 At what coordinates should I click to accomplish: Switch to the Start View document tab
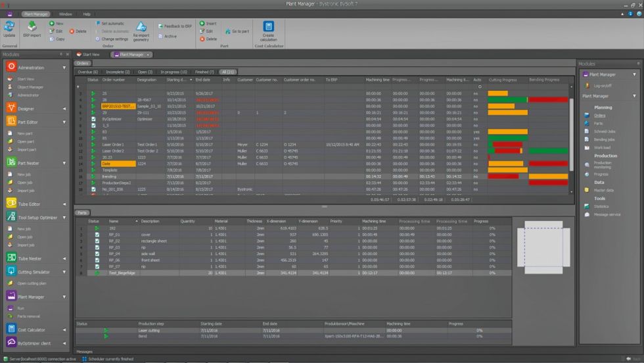(88, 55)
